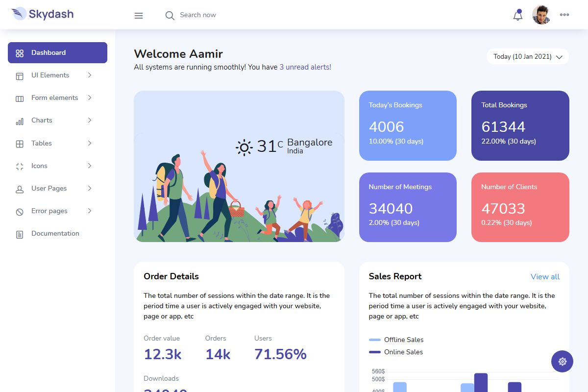Click the Number of Meetings card
The height and width of the screenshot is (392, 588).
tap(408, 207)
